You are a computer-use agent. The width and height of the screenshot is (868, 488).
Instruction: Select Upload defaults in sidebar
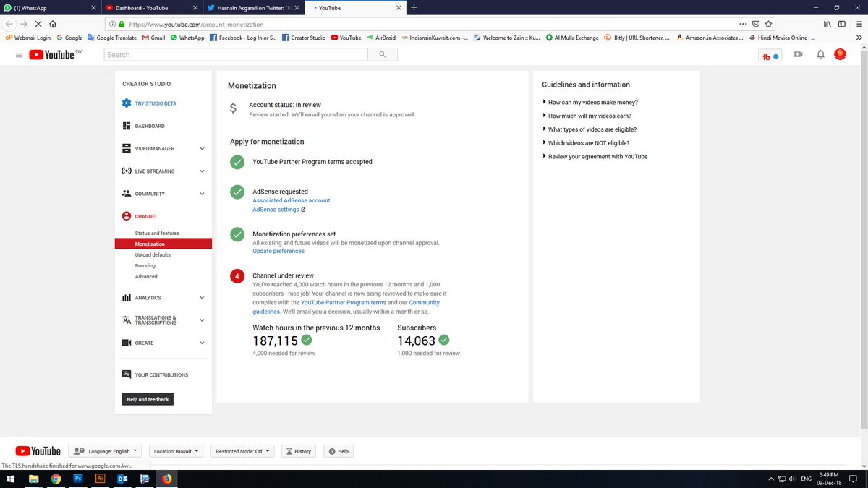point(153,255)
